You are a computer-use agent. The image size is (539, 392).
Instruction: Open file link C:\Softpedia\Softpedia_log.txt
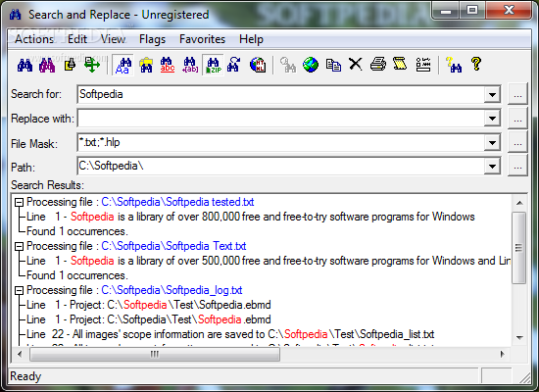(171, 290)
